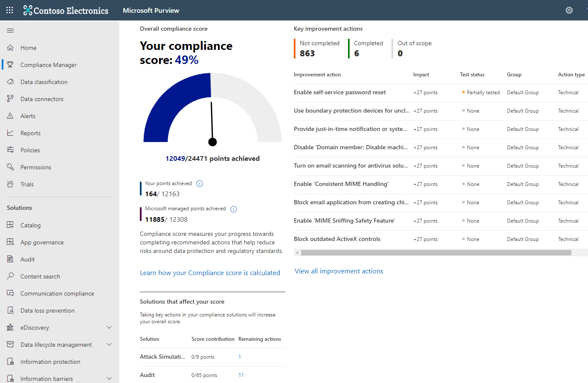Click the Alerts triangle icon
Image resolution: width=588 pixels, height=383 pixels.
pos(10,116)
